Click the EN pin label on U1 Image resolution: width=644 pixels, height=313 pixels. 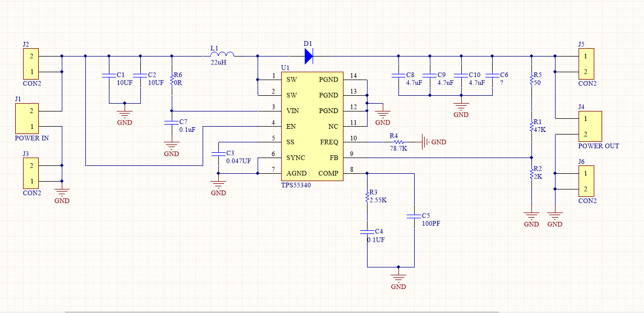point(291,127)
